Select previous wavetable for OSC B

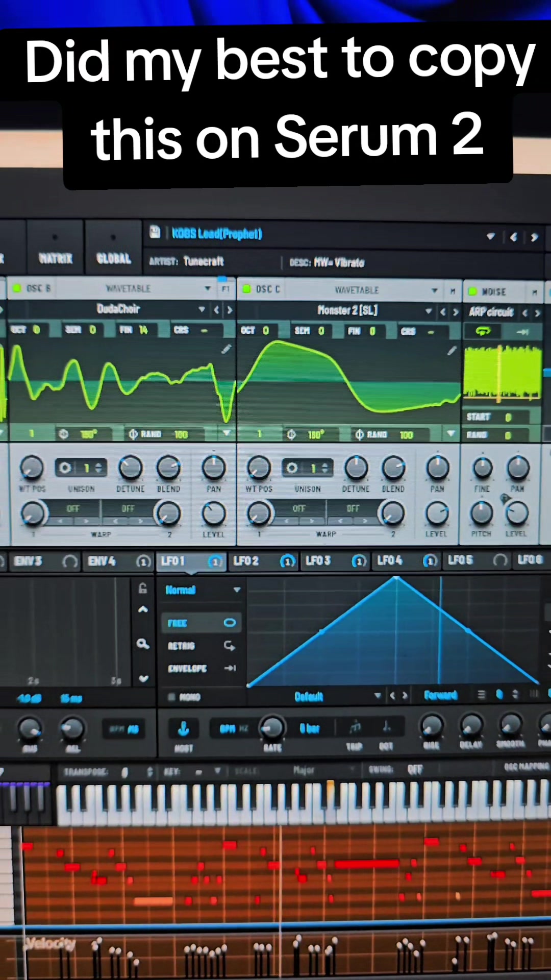coord(216,310)
